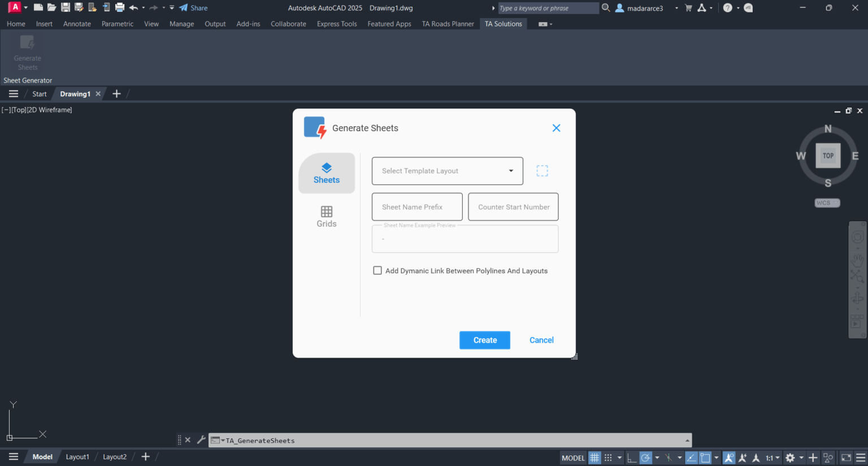Click the blue Create button
868x466 pixels.
pos(485,340)
